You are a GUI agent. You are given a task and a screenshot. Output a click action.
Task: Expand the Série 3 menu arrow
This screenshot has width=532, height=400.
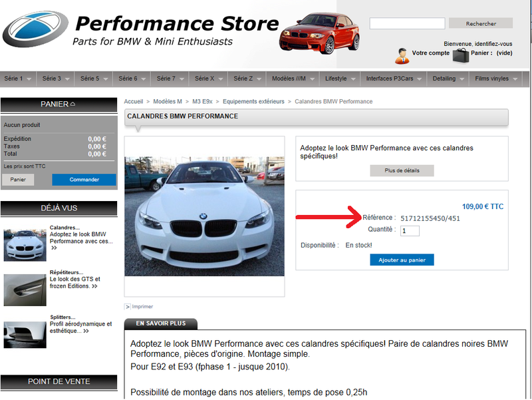coord(67,79)
